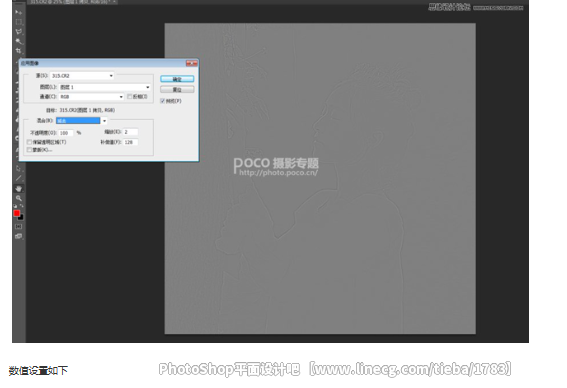Select the Path Selection arrow tool

(x=18, y=169)
